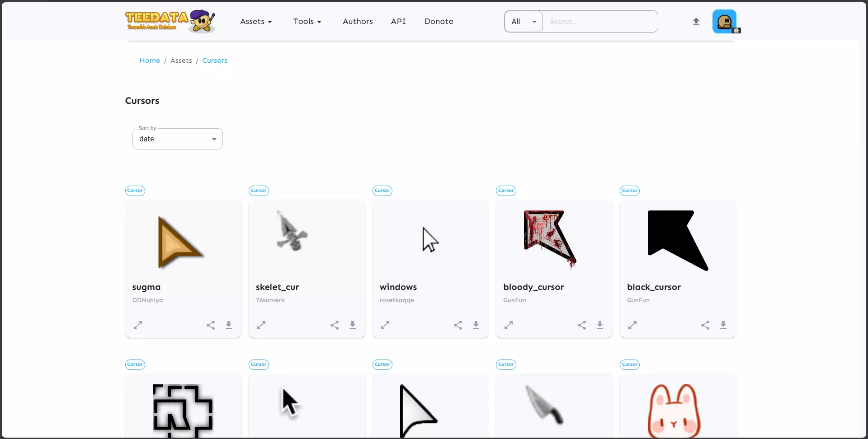Open the pink bunny cursor thumbnail
The image size is (868, 439).
coord(674,410)
